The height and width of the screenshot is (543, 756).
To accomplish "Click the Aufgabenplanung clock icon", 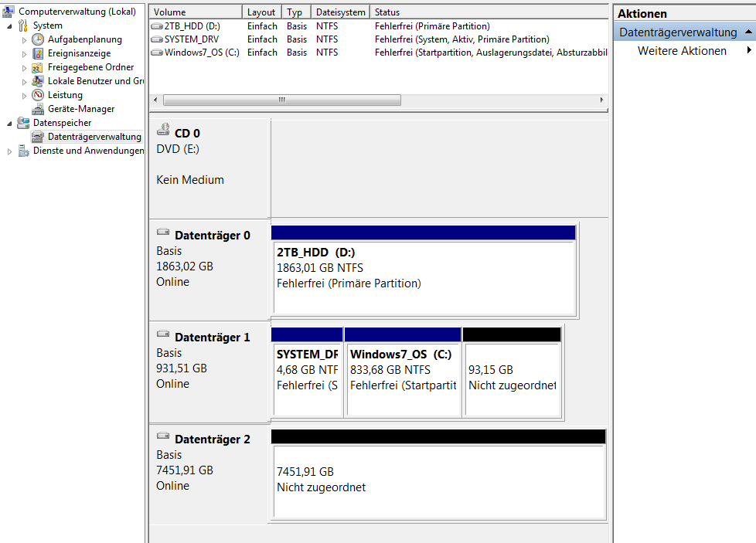I will [38, 39].
